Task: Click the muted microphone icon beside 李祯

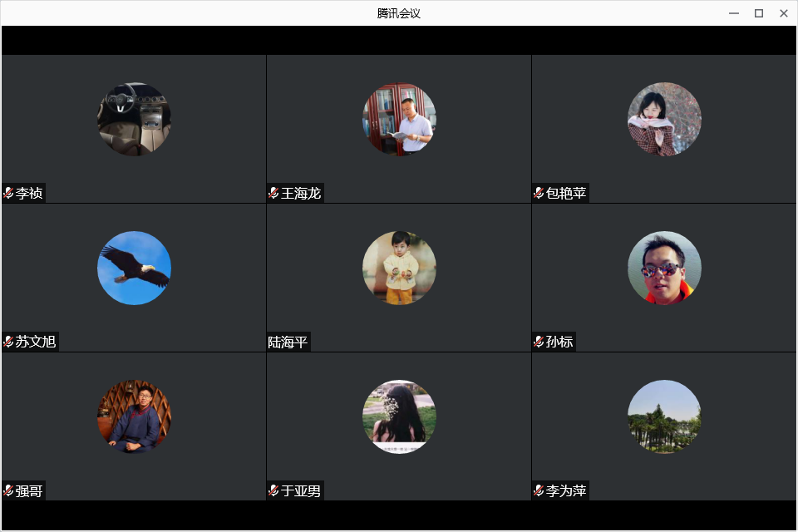Action: coord(8,193)
